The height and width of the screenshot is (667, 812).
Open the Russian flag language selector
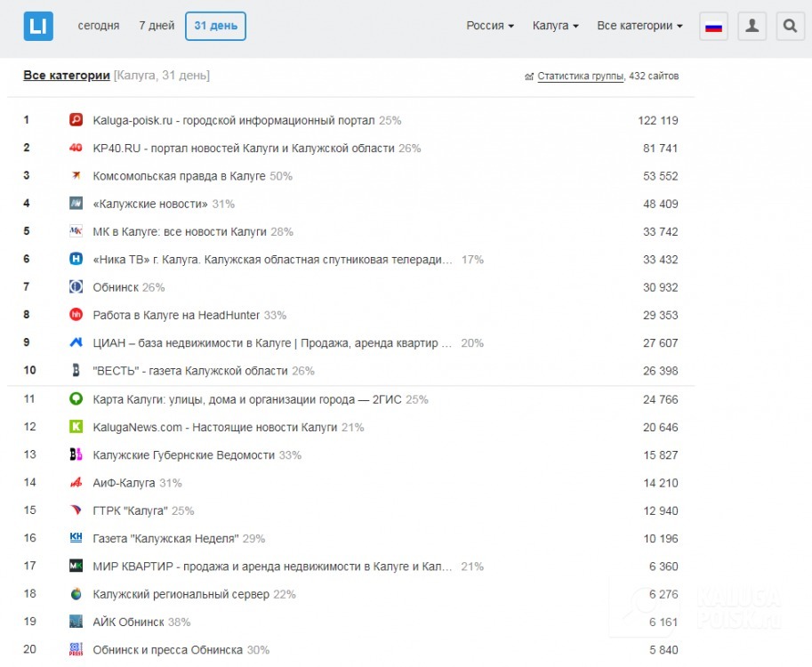(x=713, y=26)
